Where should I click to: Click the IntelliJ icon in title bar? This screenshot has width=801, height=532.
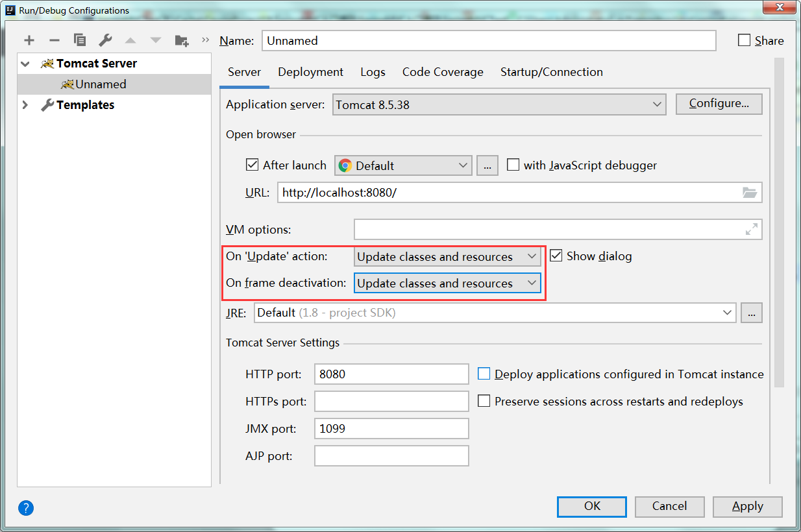click(10, 10)
